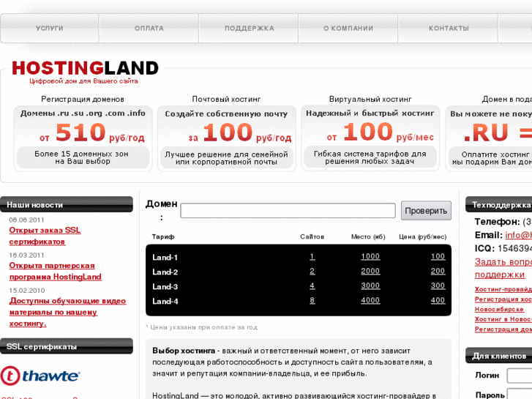The width and height of the screenshot is (532, 399).
Task: Click the Для клиентов section header
Action: 499,356
